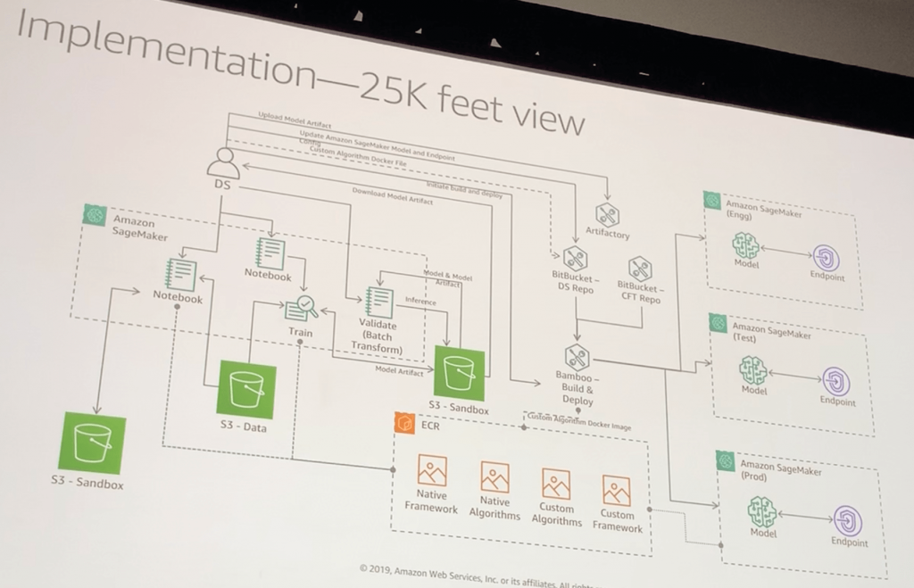Image resolution: width=914 pixels, height=588 pixels.
Task: Select the Endpoint icon in SageMaker (Engg)
Action: pos(826,258)
